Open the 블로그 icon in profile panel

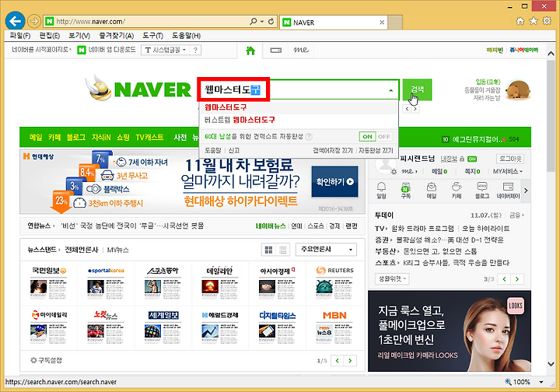[482, 191]
